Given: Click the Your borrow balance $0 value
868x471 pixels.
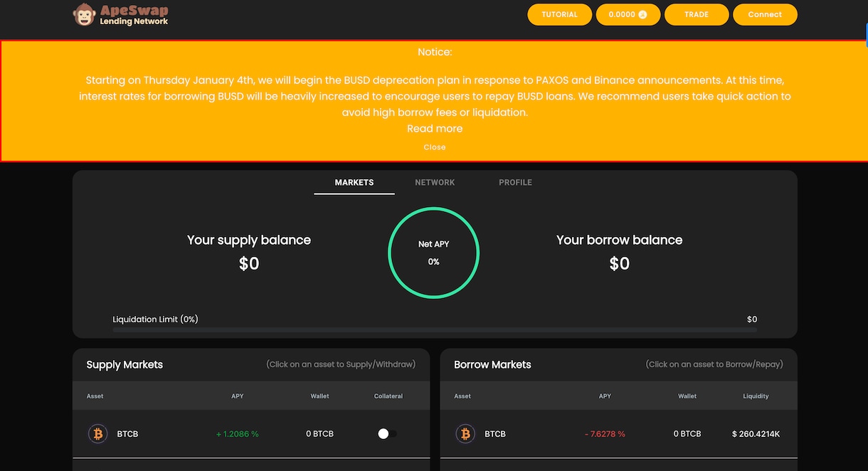Looking at the screenshot, I should coord(620,264).
